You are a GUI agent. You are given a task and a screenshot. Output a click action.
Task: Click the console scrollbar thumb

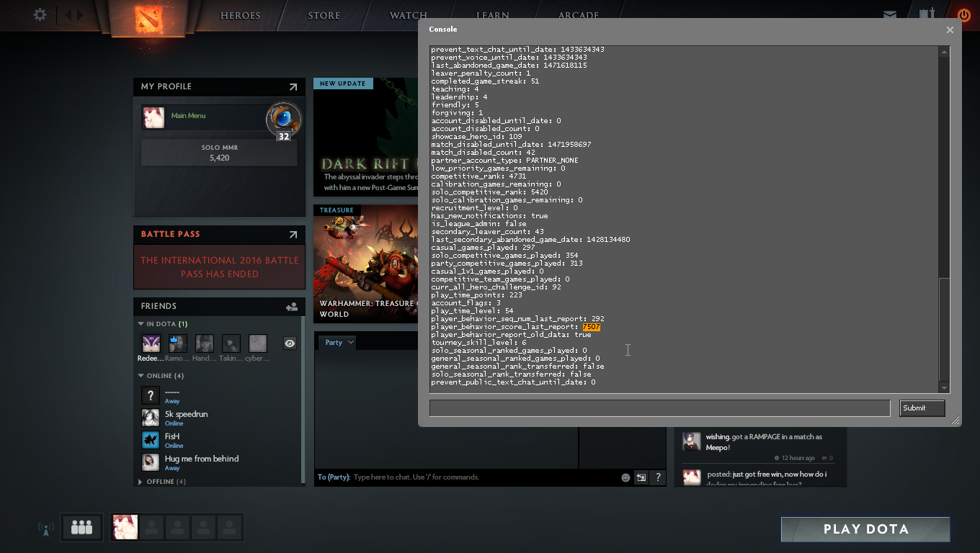click(944, 330)
